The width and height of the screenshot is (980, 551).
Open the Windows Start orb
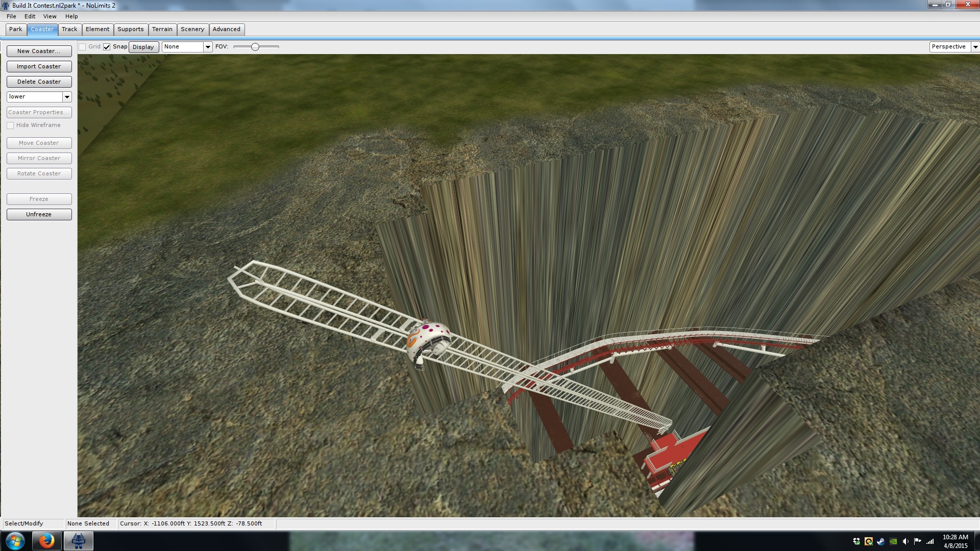tap(15, 541)
